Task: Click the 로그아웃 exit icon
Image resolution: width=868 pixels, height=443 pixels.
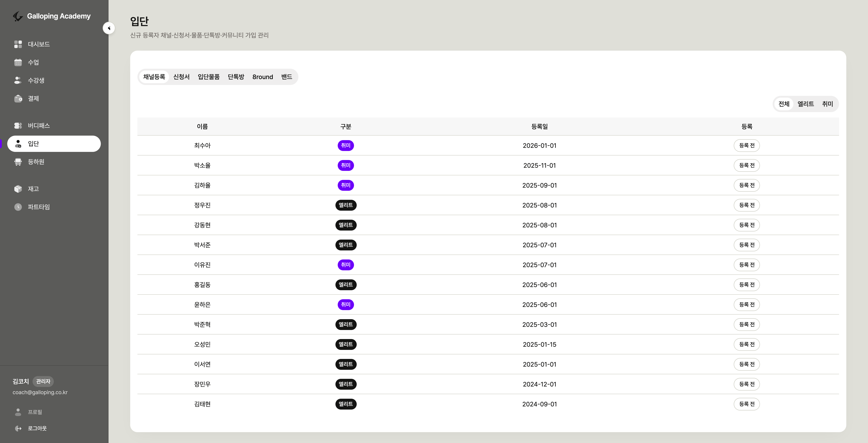Action: 18,429
